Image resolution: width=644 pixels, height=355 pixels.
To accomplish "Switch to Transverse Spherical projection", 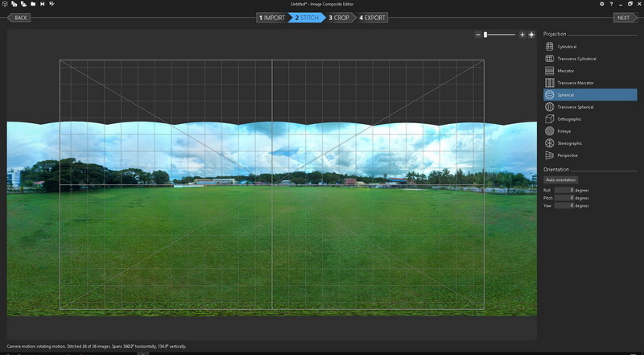I will [590, 107].
